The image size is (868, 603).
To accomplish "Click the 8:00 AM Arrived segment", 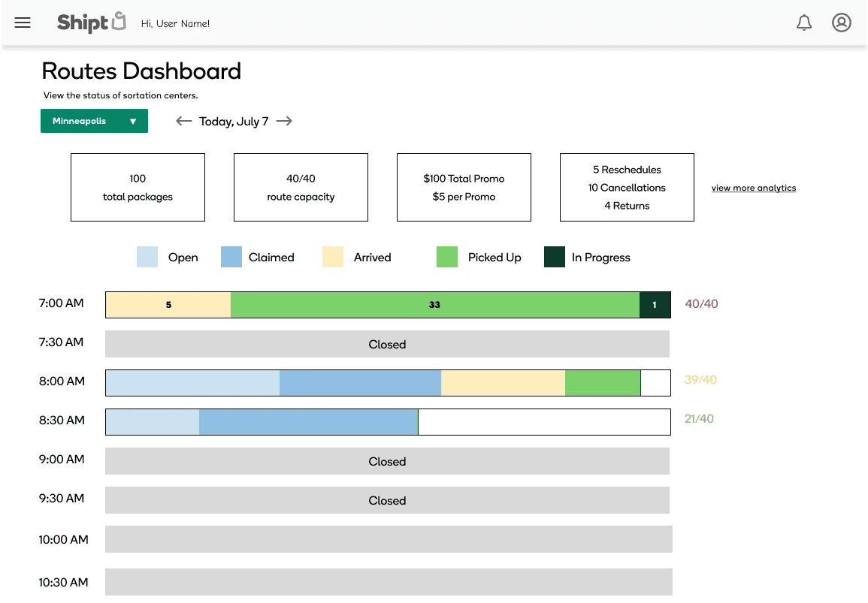I will 504,383.
